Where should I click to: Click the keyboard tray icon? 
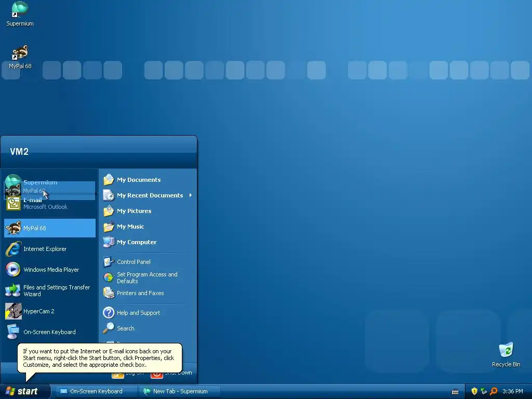(x=455, y=392)
